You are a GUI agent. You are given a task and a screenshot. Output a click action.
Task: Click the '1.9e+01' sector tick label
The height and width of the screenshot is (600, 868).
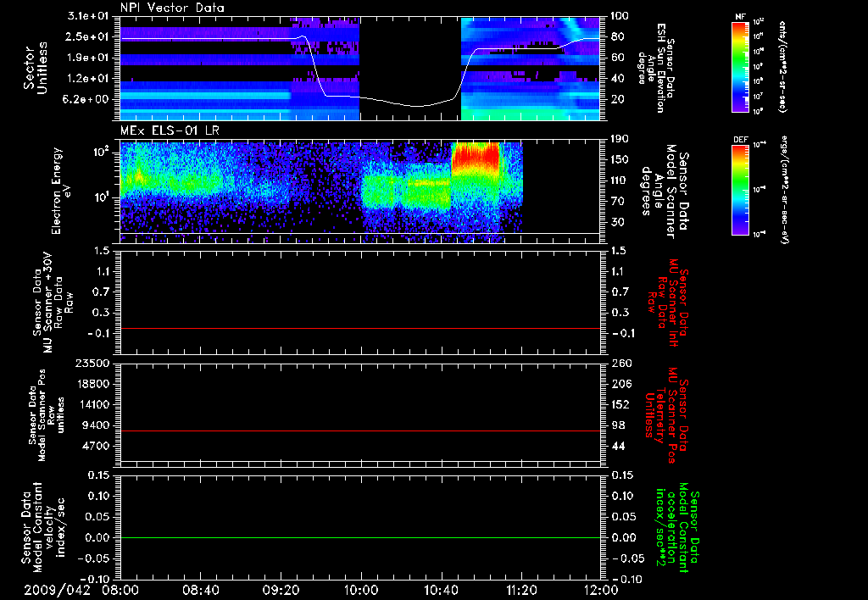pyautogui.click(x=88, y=58)
